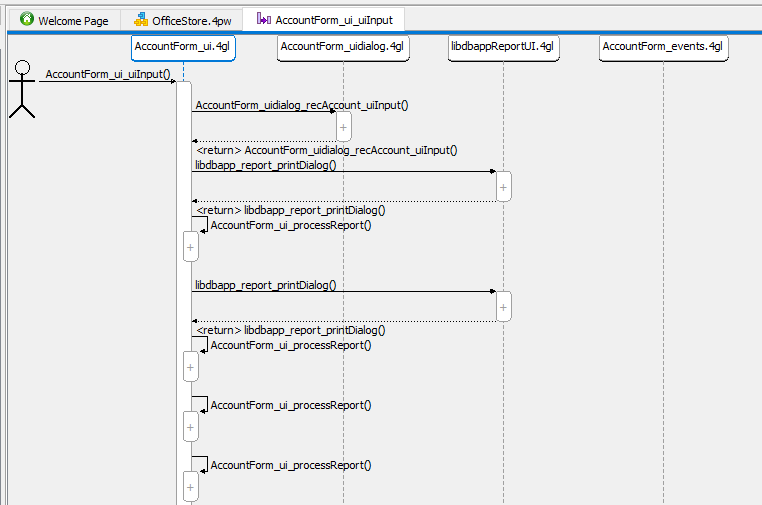Screen dimensions: 762x505
Task: Click the second libdbapp_report_printDialog() call label
Action: coord(266,285)
